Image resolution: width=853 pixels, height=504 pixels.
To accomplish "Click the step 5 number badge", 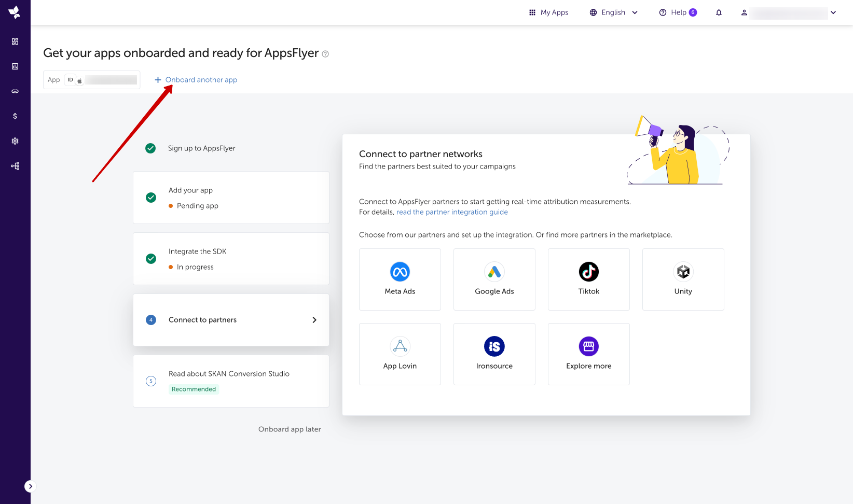I will point(151,381).
